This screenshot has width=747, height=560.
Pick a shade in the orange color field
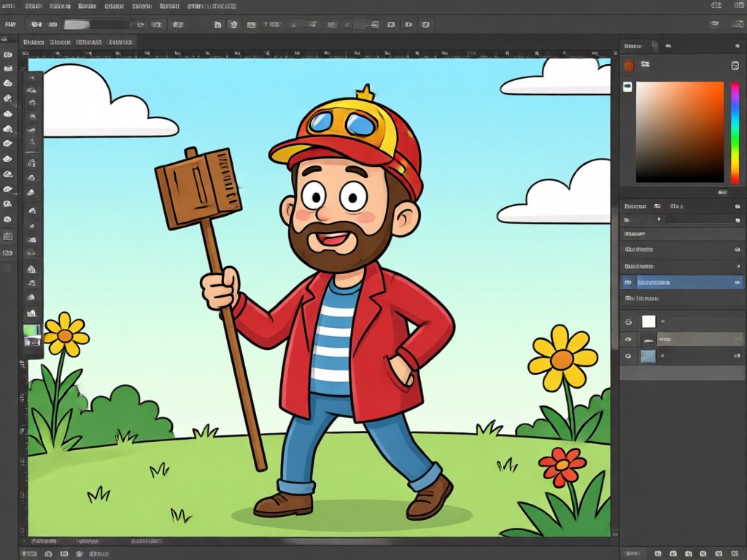point(680,132)
